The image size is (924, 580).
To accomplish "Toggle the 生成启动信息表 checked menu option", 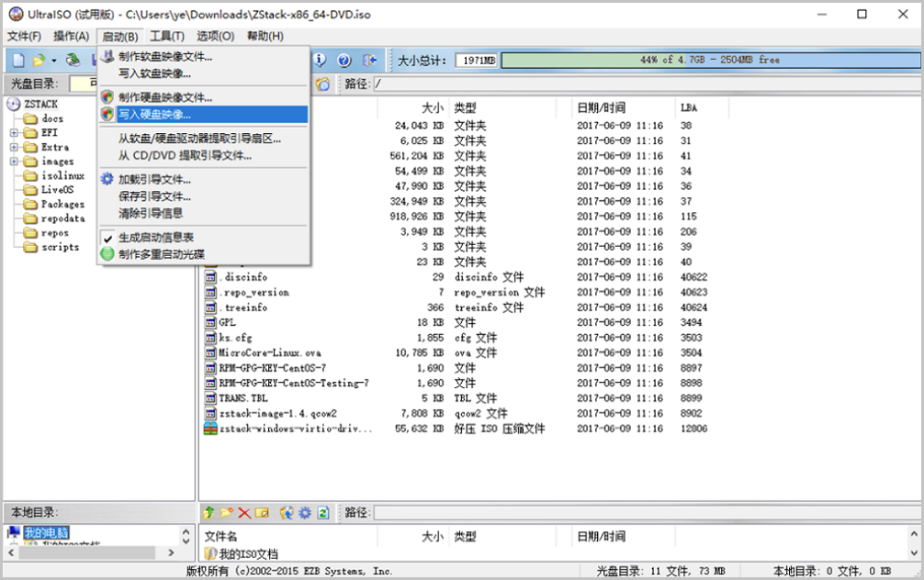I will tap(156, 238).
